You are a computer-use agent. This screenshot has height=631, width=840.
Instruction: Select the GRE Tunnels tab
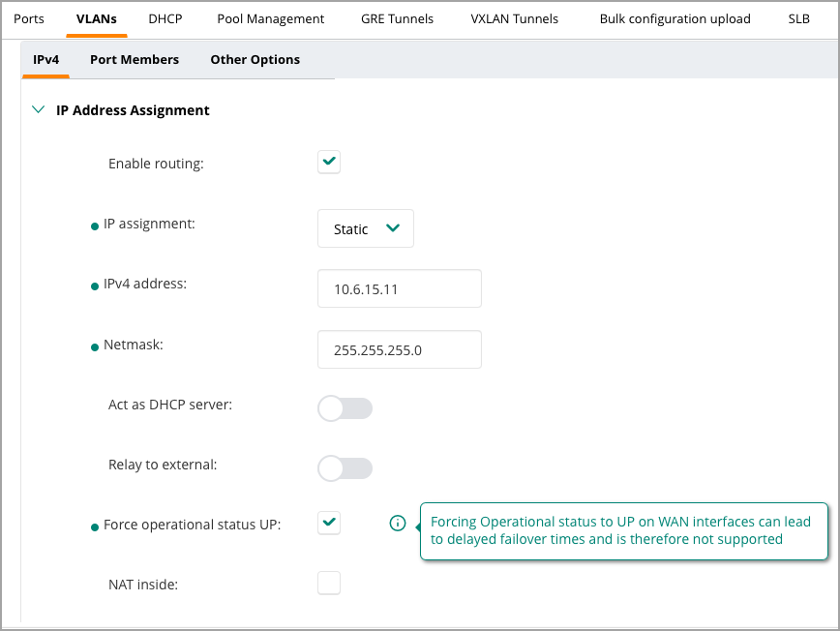(397, 18)
